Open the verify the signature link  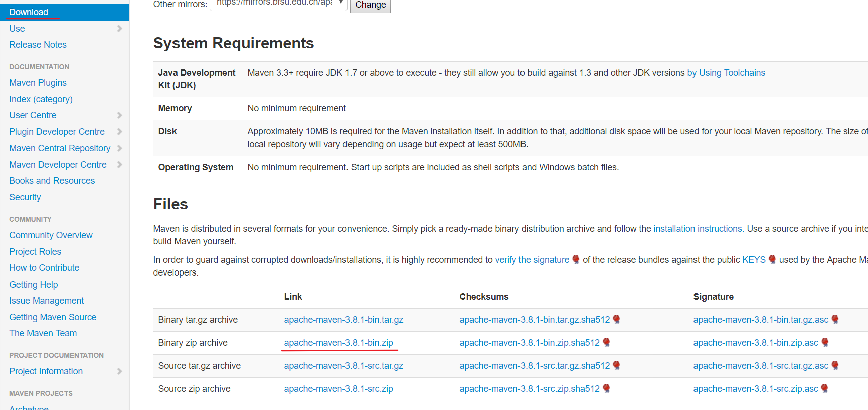coord(532,260)
